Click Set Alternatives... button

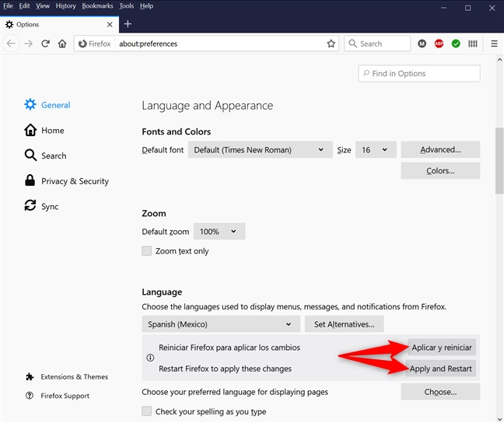click(345, 324)
